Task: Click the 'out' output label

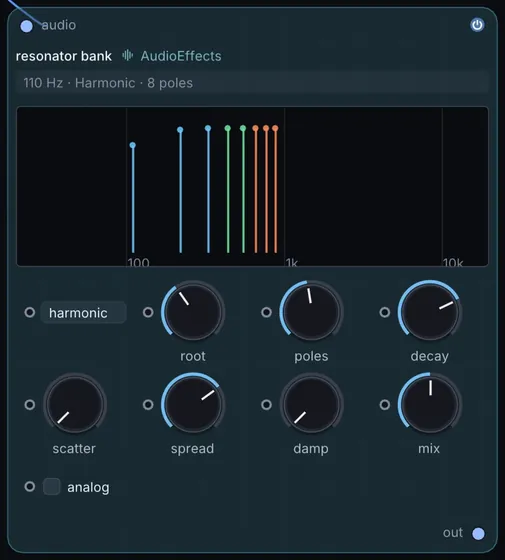Action: (453, 532)
